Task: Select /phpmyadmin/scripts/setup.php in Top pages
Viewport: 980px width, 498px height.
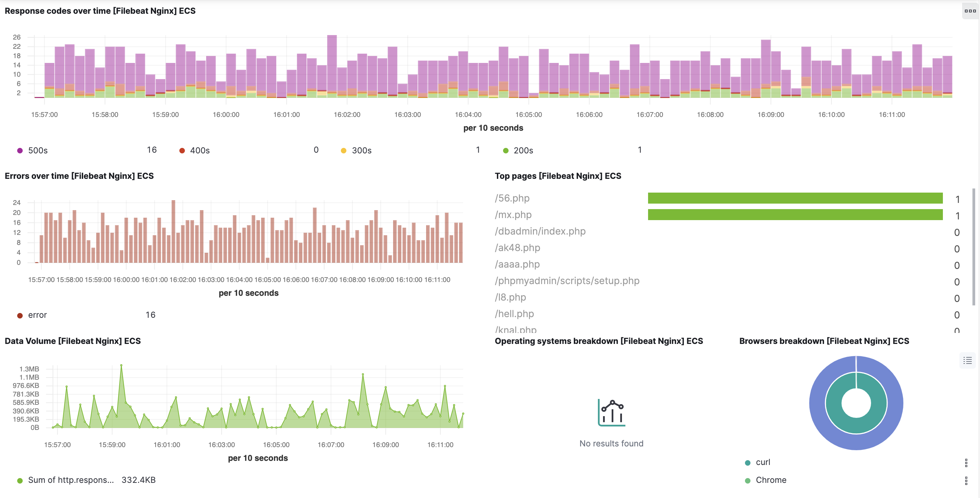Action: click(567, 281)
